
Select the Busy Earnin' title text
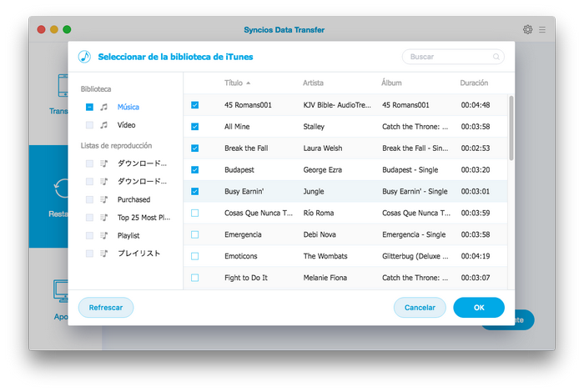coord(244,191)
